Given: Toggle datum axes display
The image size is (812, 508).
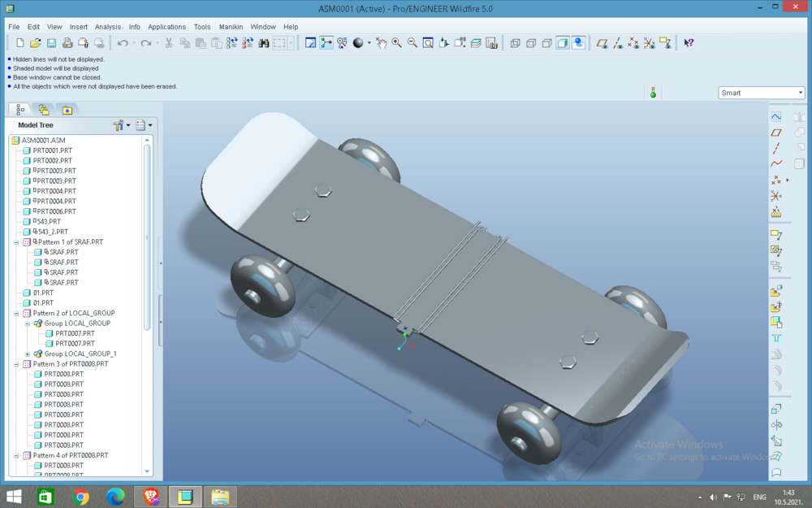Looking at the screenshot, I should click(618, 43).
